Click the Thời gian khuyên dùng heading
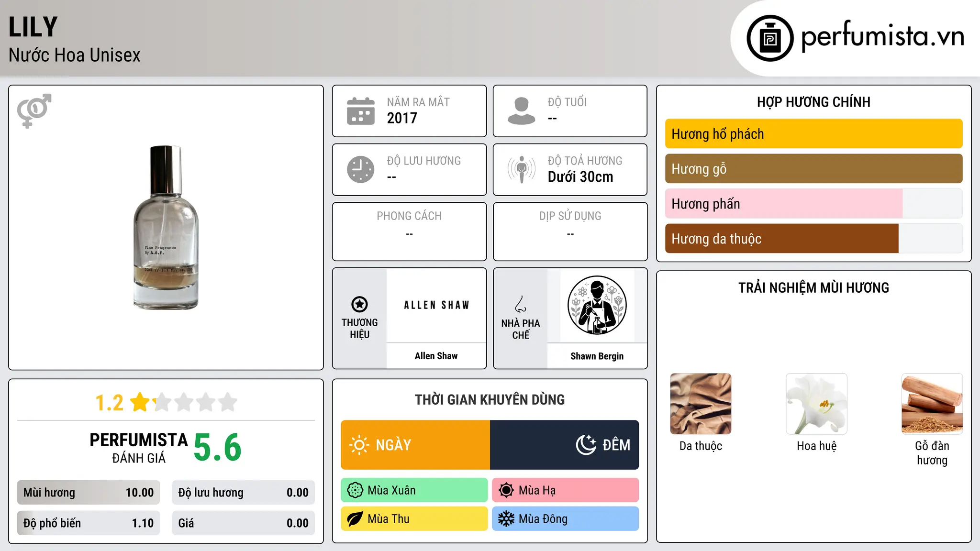 (x=490, y=400)
